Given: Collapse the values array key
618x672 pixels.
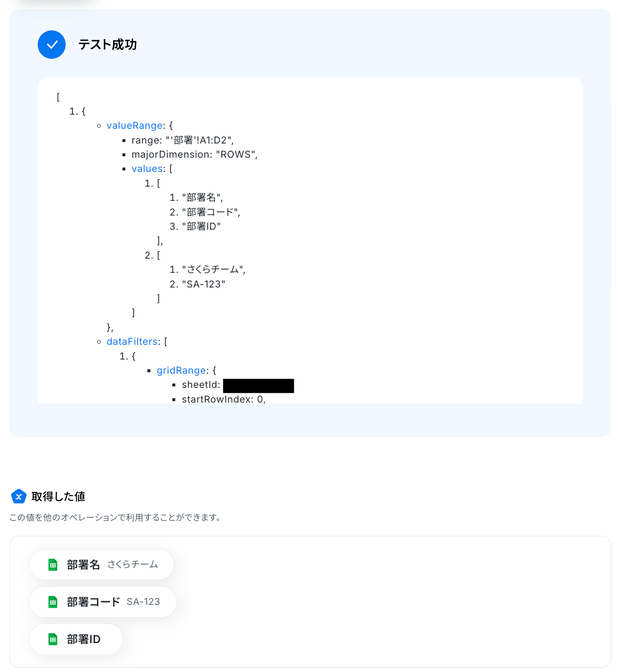Looking at the screenshot, I should tap(147, 169).
